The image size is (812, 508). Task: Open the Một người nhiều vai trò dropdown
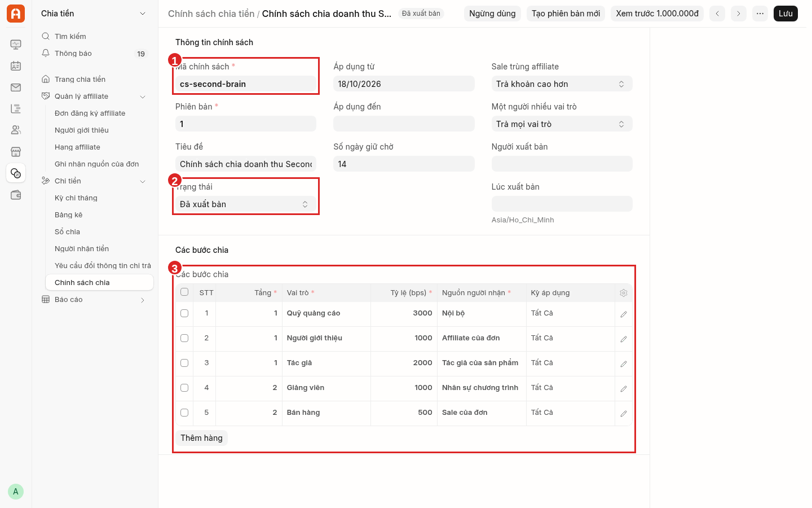(562, 124)
